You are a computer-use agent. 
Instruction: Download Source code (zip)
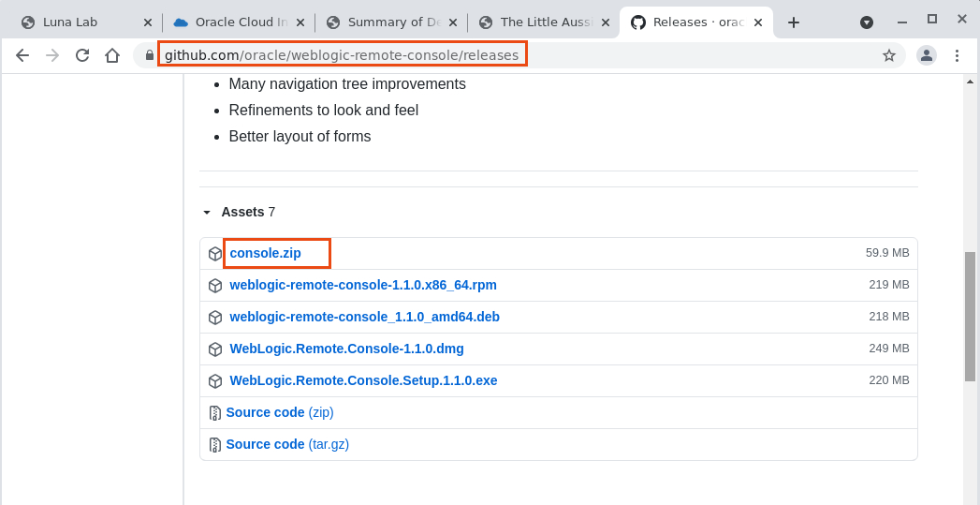click(280, 412)
